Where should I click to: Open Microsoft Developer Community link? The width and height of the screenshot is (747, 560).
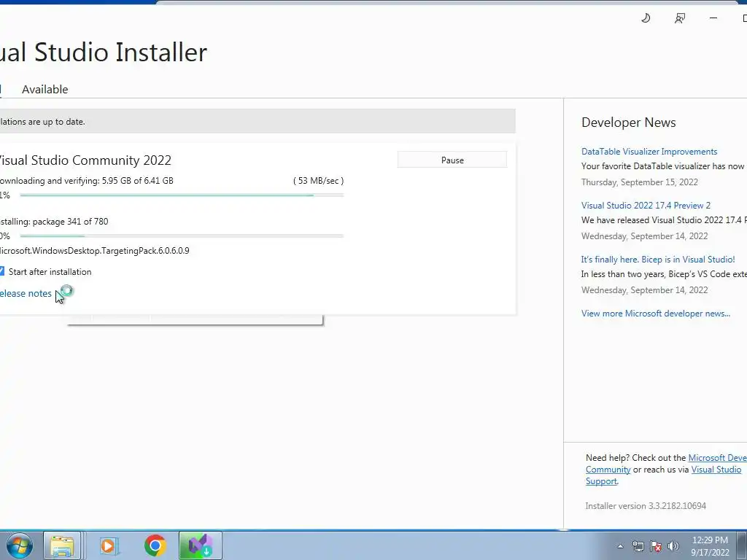[x=718, y=458]
